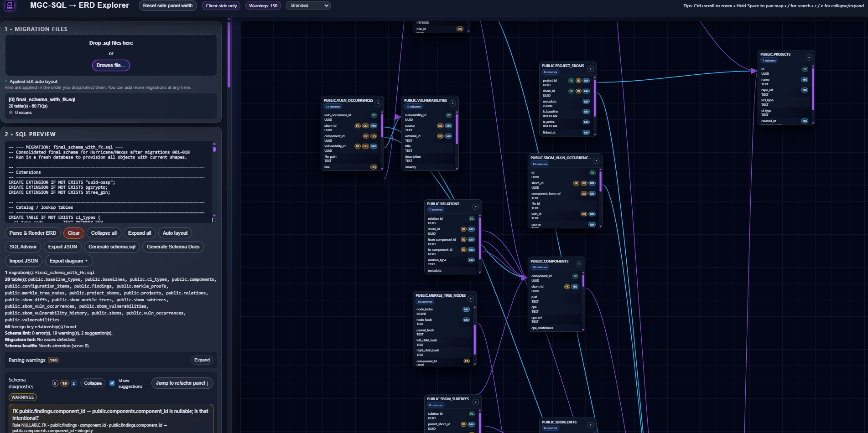Click the red Clear button
868x433 pixels.
(74, 233)
